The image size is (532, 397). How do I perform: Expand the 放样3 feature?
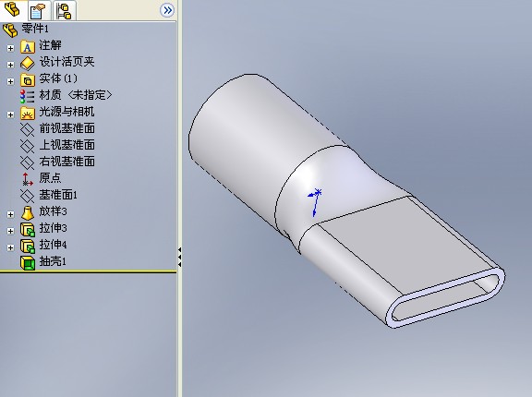point(10,214)
